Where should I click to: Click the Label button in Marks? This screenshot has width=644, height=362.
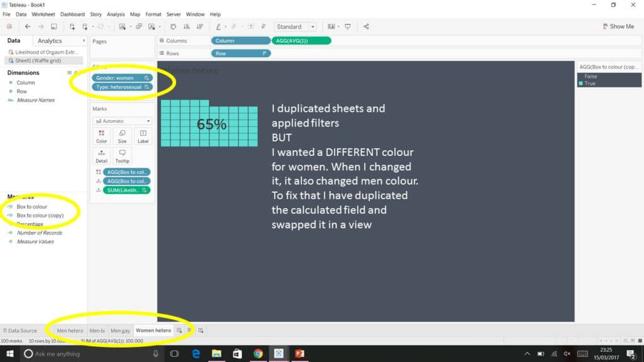click(x=143, y=135)
